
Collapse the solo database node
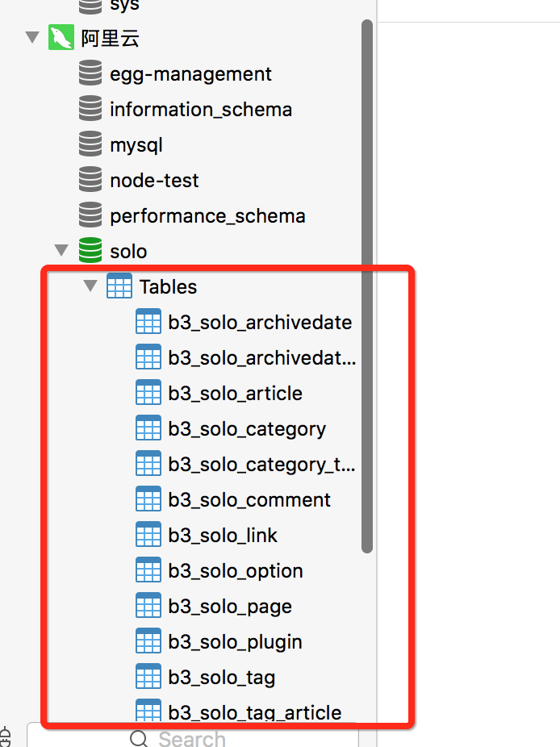pyautogui.click(x=61, y=251)
